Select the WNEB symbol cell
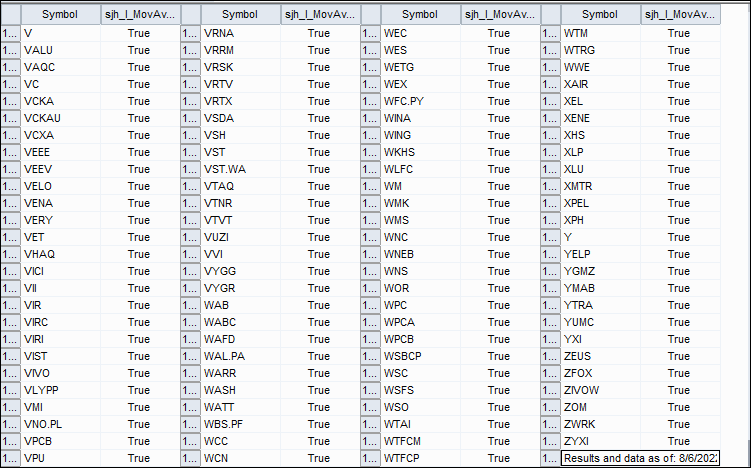Screen dimensions: 751x468 tap(421, 254)
